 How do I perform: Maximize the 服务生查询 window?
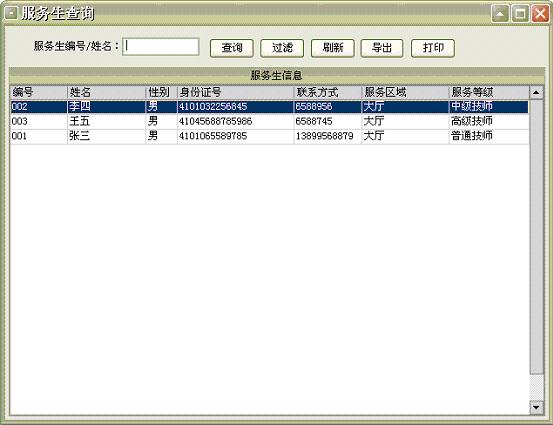pos(520,14)
